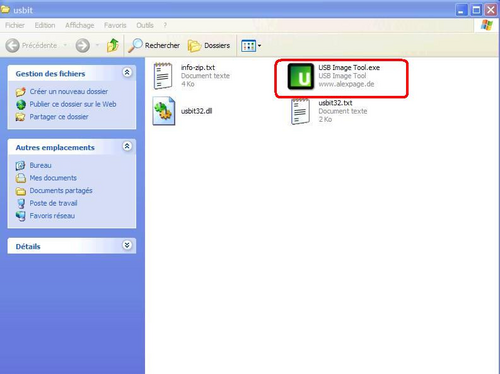Select the usbit32.dll file name

point(196,111)
